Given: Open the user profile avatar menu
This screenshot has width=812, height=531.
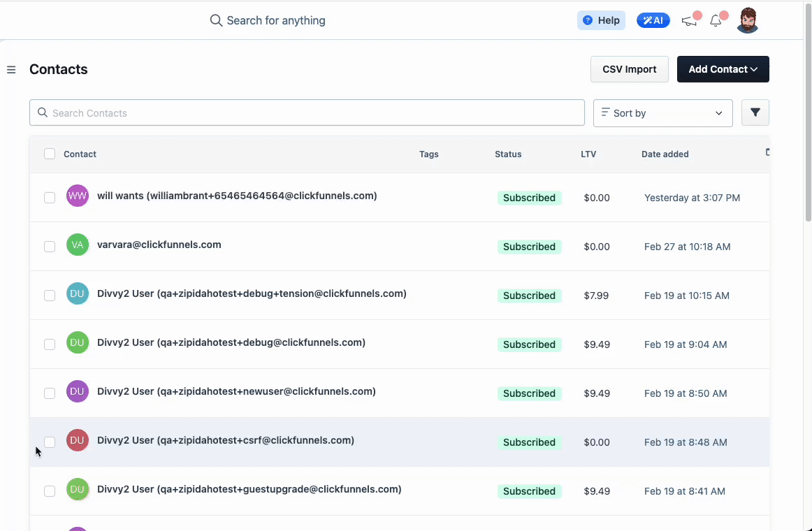Looking at the screenshot, I should click(x=747, y=21).
